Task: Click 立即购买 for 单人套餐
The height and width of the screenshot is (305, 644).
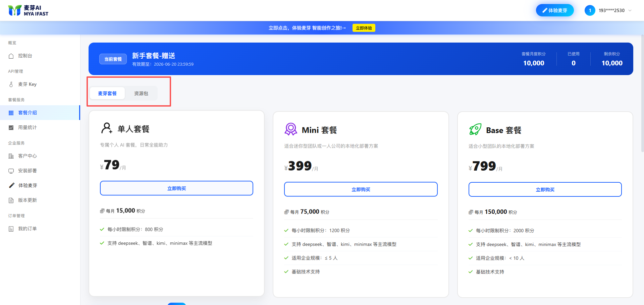Action: click(x=176, y=188)
